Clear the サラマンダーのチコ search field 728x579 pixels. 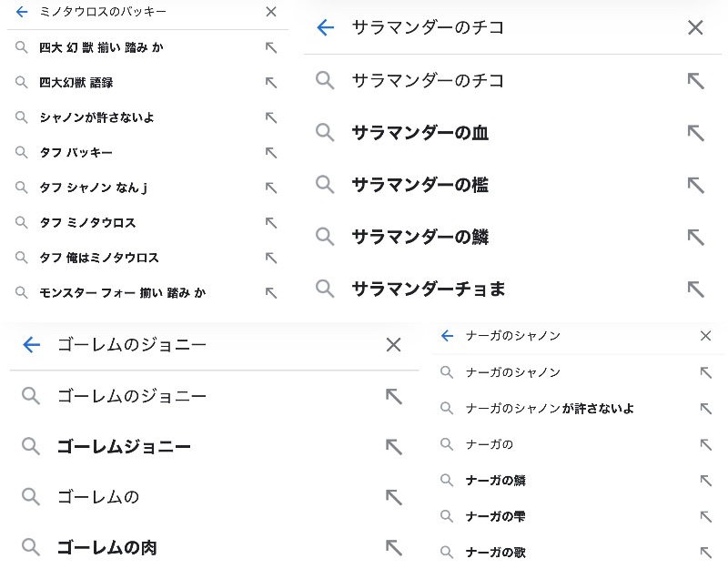pos(695,27)
